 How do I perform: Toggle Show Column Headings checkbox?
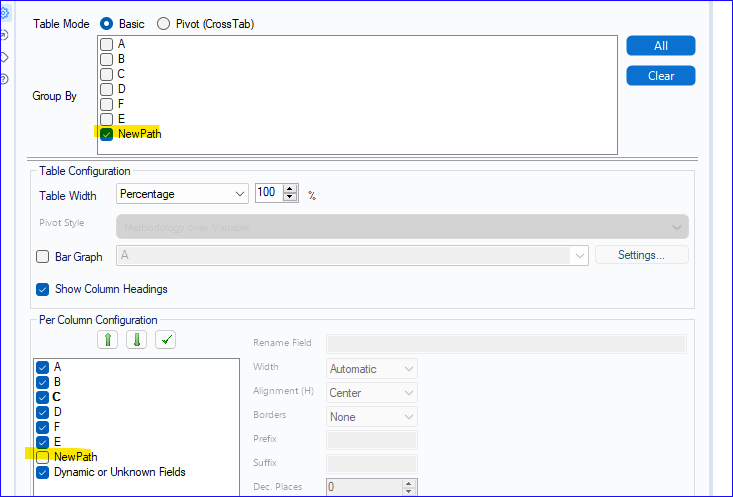point(43,289)
